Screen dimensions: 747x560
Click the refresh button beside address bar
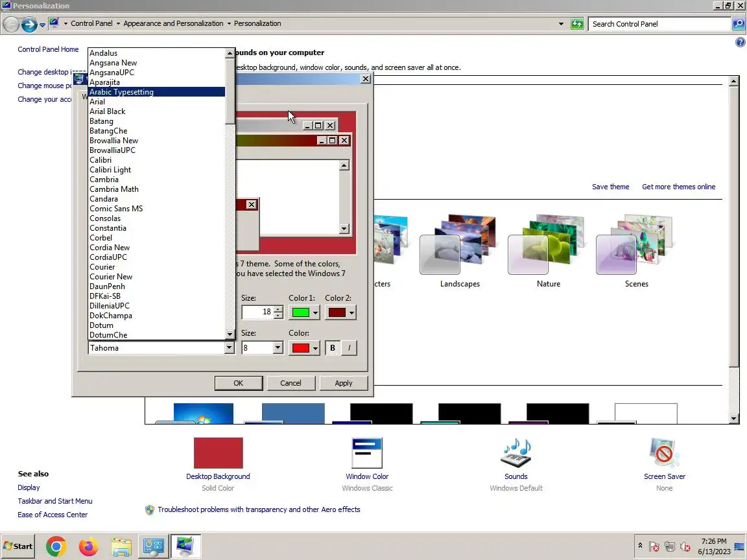coord(577,24)
